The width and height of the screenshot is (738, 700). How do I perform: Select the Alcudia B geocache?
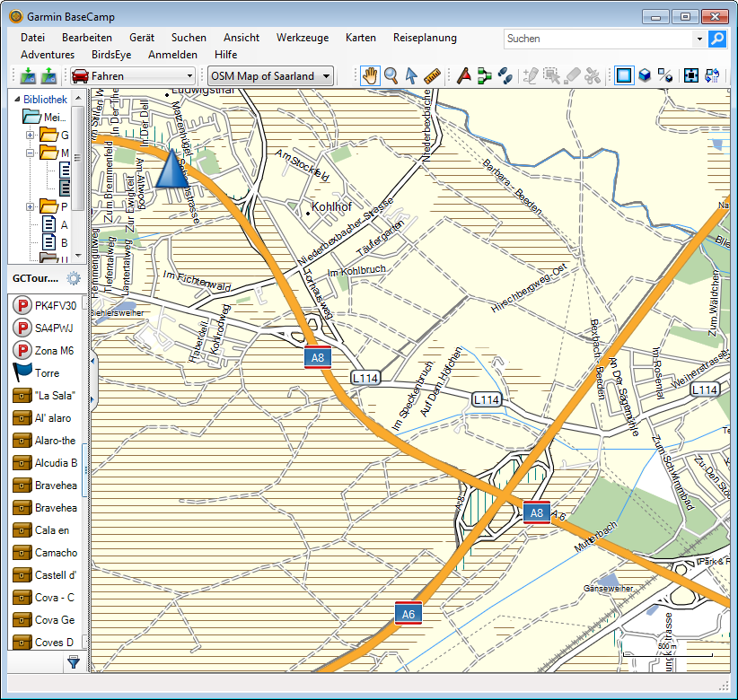pos(46,463)
